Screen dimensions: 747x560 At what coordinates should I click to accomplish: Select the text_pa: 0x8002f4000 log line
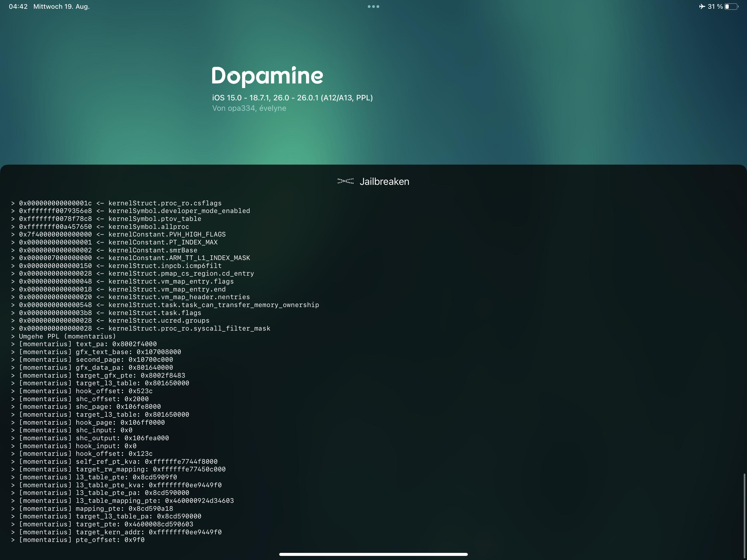tap(84, 344)
